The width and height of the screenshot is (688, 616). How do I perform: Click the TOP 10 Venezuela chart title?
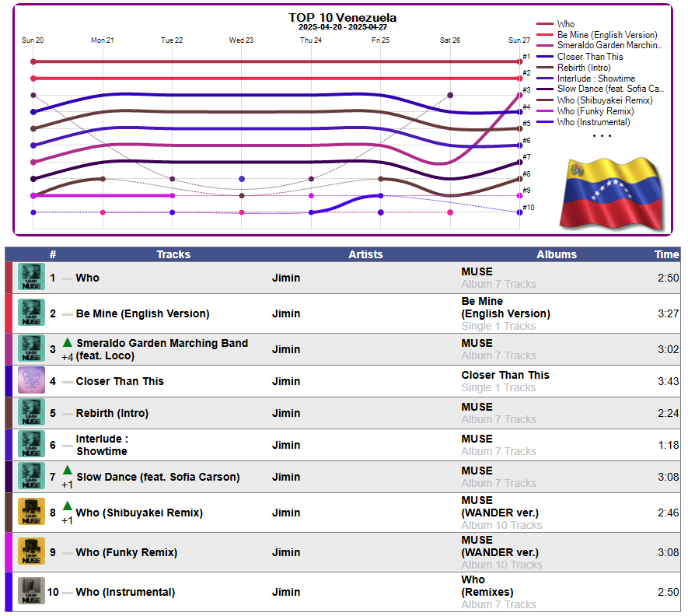pyautogui.click(x=342, y=18)
